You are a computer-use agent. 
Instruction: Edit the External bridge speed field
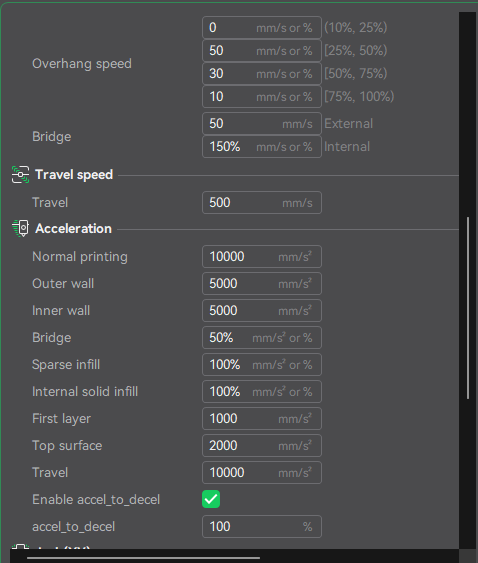click(x=262, y=124)
